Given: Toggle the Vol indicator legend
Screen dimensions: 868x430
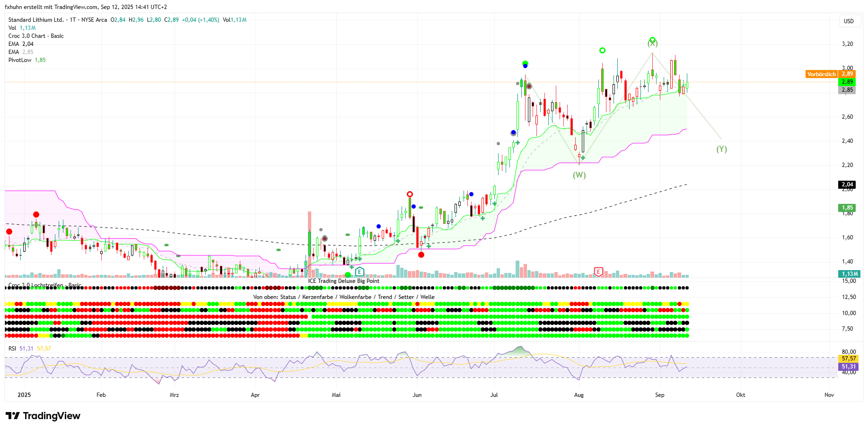Looking at the screenshot, I should coord(12,28).
